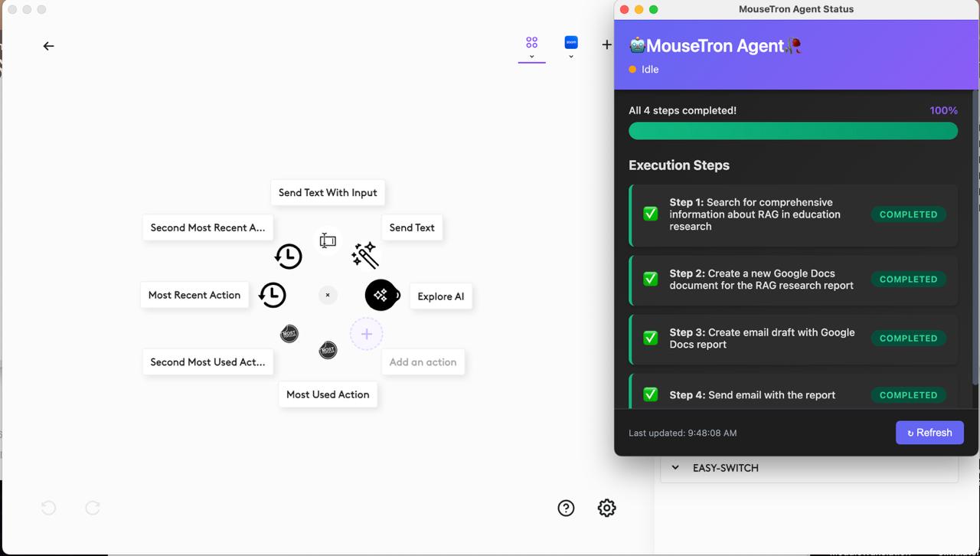Click the Add an action label
Viewport: 980px width, 556px height.
(423, 362)
